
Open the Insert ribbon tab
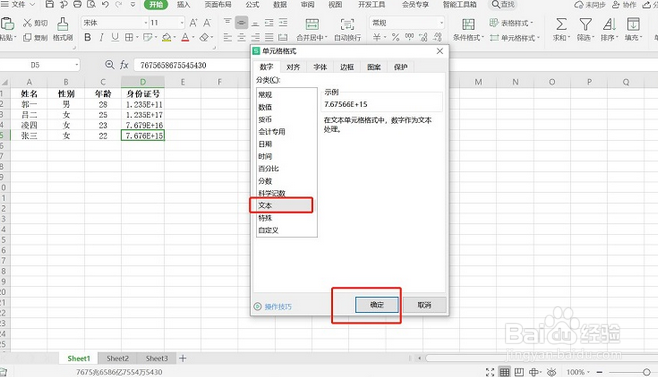coord(183,5)
